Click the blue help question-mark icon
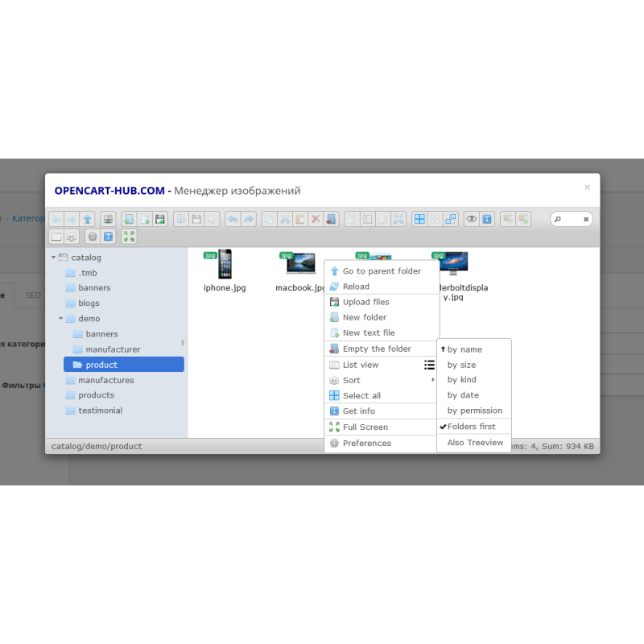This screenshot has height=644, width=644. pos(108,236)
